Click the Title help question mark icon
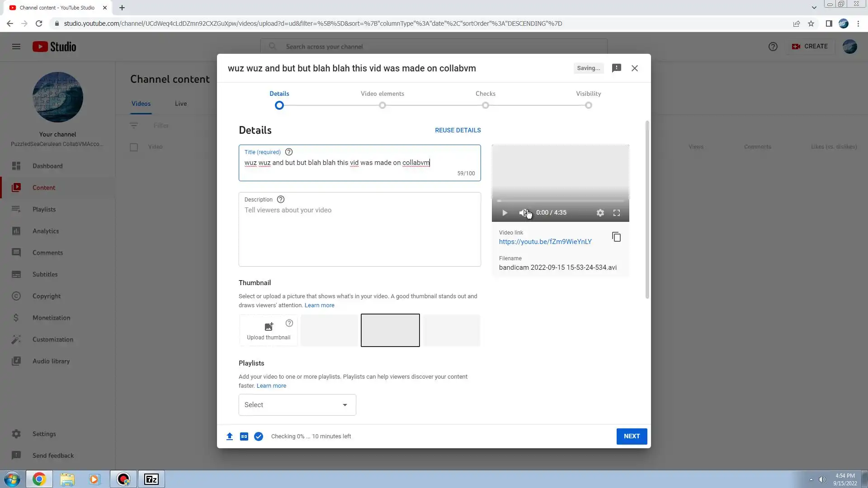 pos(289,152)
